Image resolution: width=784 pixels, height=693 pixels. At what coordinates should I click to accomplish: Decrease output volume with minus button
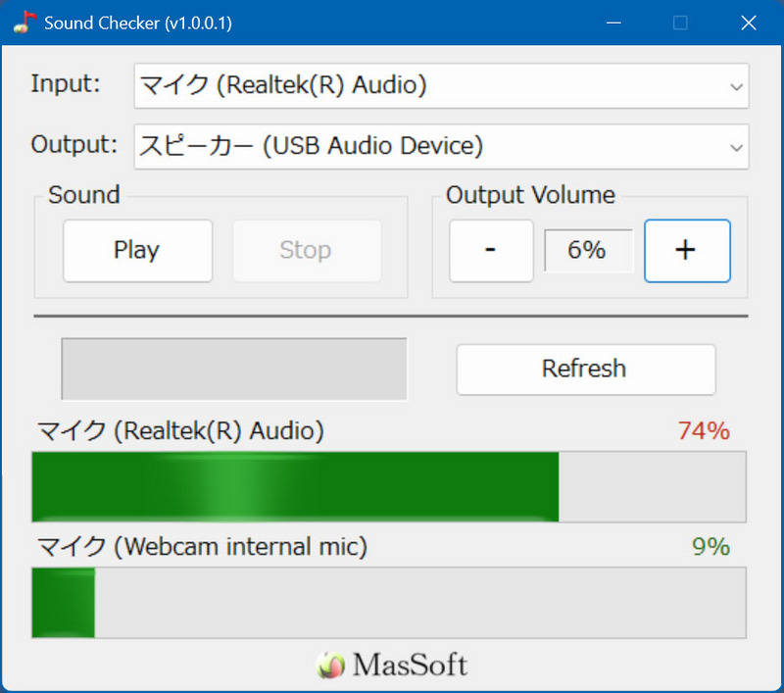click(x=491, y=250)
